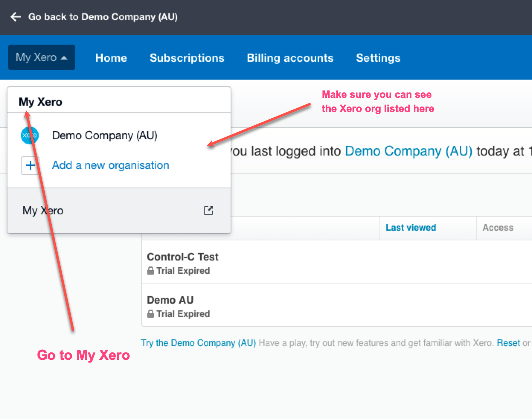Collapse the My Xero dropdown menu button
Viewport: 532px width, 419px height.
pos(42,57)
